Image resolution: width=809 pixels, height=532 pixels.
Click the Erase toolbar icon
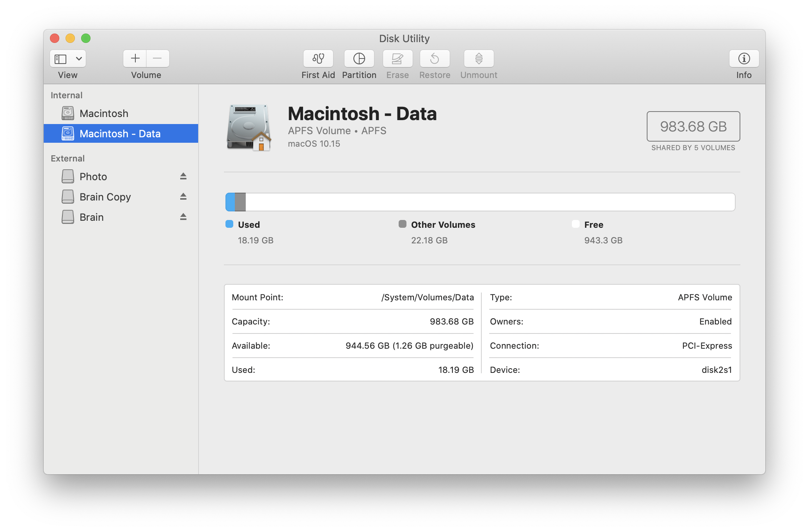397,59
